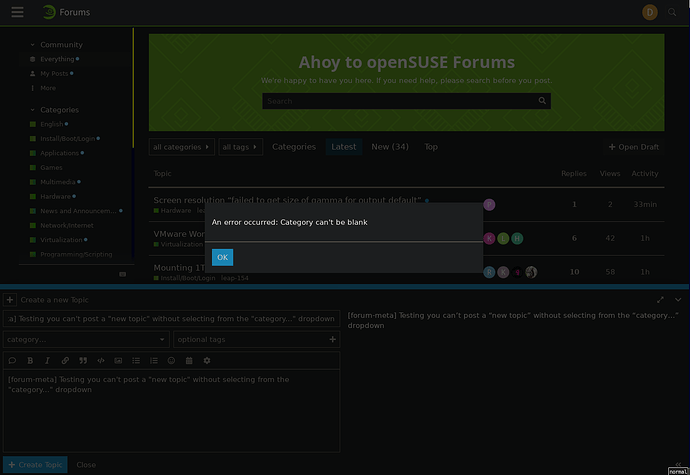Open the English category
The image size is (690, 475).
[x=51, y=124]
